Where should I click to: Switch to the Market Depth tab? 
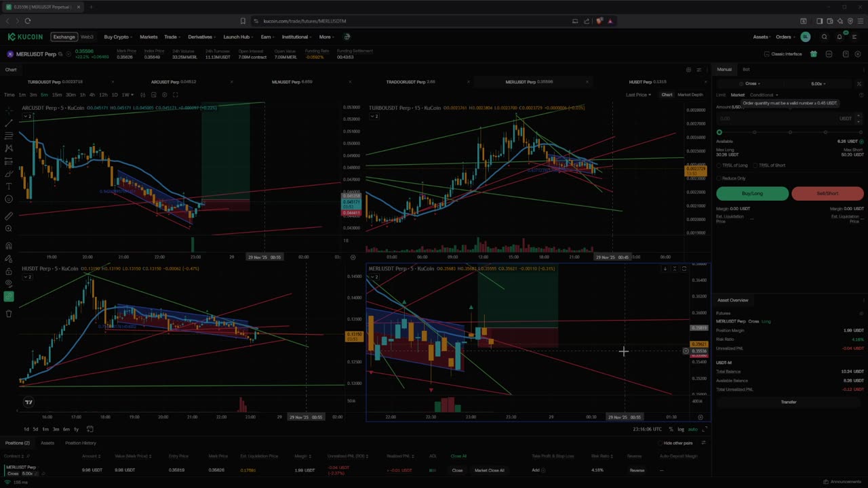click(x=690, y=95)
